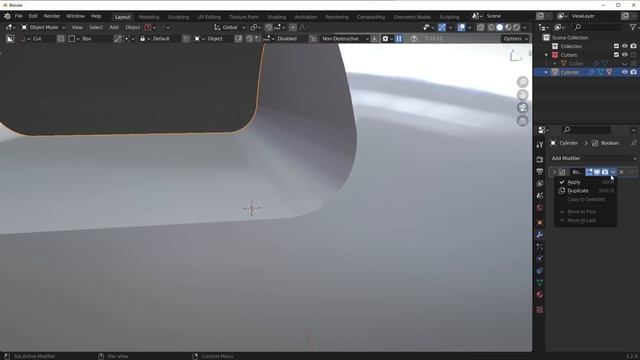Open the Window menu

pyautogui.click(x=76, y=16)
